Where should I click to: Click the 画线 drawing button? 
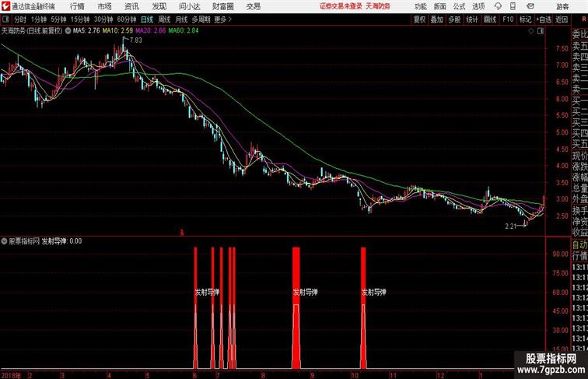490,19
